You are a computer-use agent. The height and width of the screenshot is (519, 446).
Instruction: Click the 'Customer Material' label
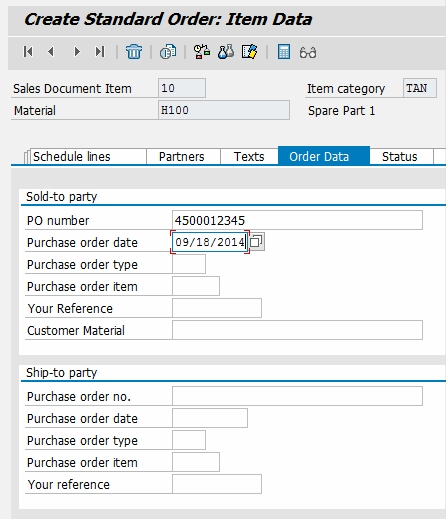(x=76, y=331)
